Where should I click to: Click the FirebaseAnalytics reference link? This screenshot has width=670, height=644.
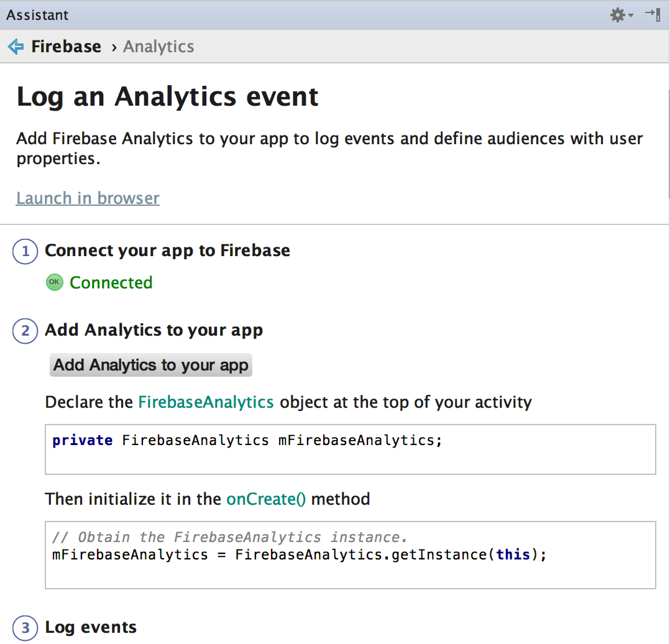pos(206,402)
